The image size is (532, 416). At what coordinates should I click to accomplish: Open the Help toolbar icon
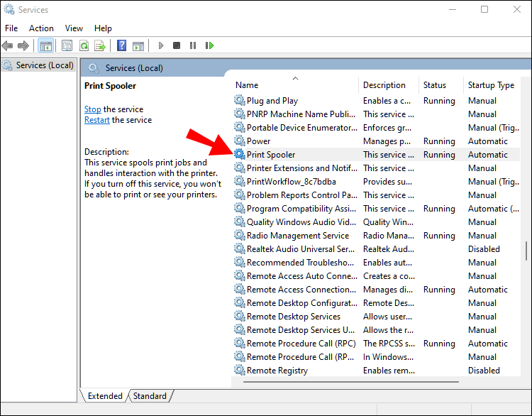[x=121, y=45]
